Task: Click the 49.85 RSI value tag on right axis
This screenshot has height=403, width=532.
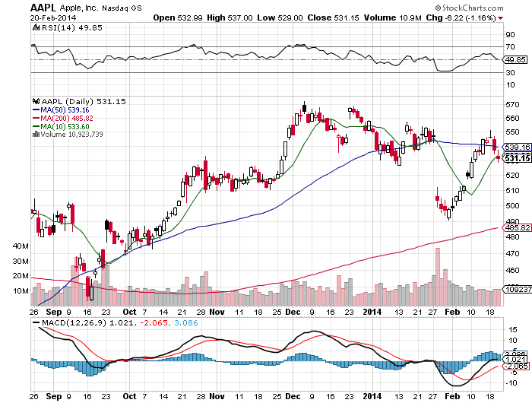Action: coord(515,60)
